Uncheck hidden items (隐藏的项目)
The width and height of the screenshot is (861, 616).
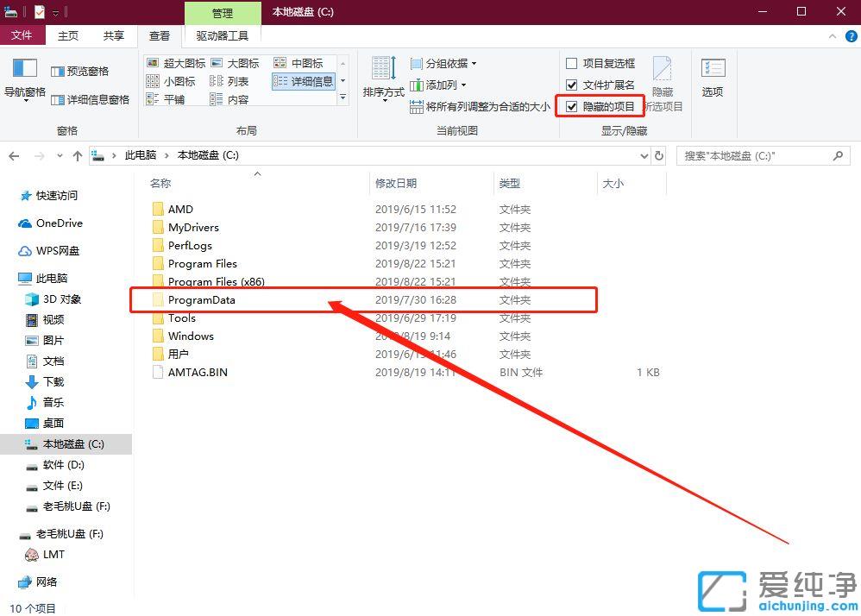click(x=574, y=105)
